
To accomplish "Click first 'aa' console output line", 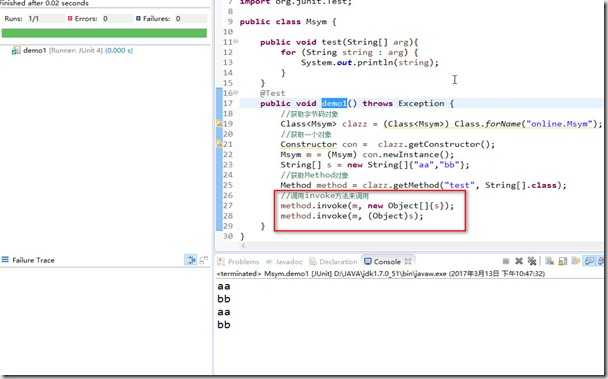I will pos(224,286).
